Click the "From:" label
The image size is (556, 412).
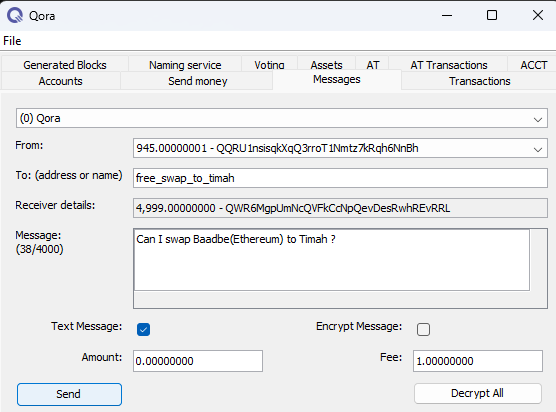tap(29, 145)
